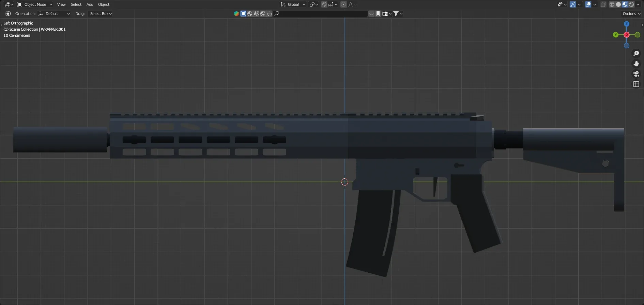Expand the shading options dropdown arrow
The image size is (644, 305).
click(x=638, y=4)
